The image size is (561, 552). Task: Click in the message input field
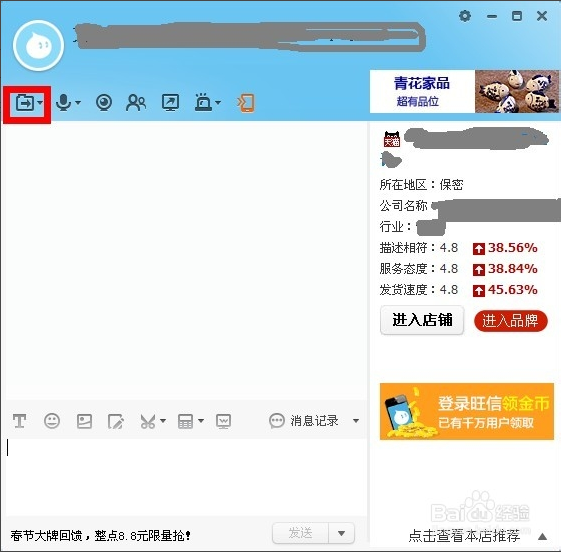coord(186,477)
